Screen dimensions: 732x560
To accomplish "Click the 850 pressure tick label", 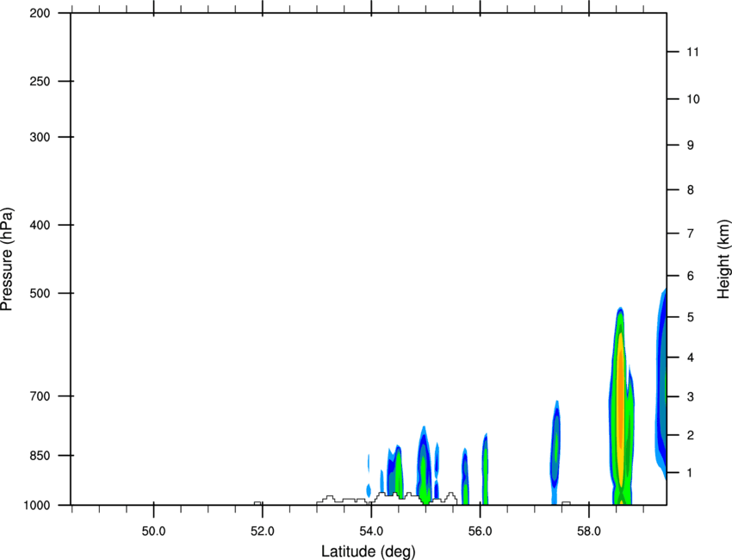I will point(40,456).
